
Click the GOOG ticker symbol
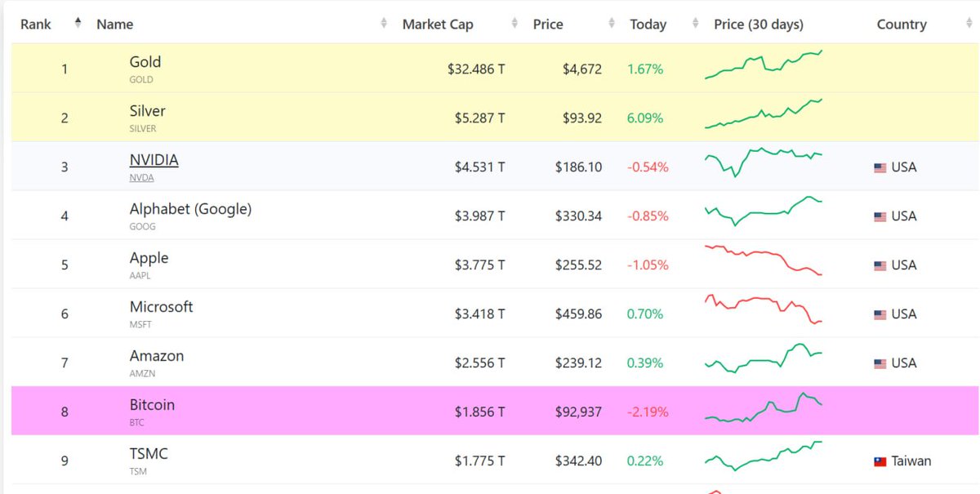click(x=142, y=227)
